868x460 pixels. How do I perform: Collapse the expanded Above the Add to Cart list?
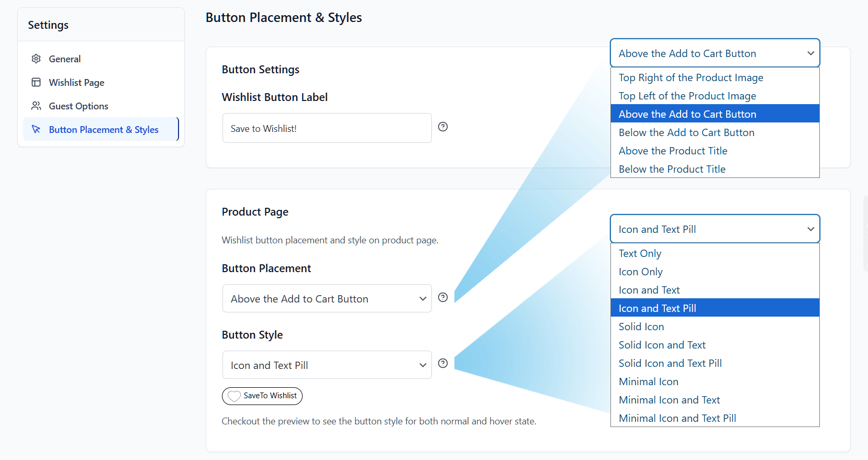coord(715,53)
